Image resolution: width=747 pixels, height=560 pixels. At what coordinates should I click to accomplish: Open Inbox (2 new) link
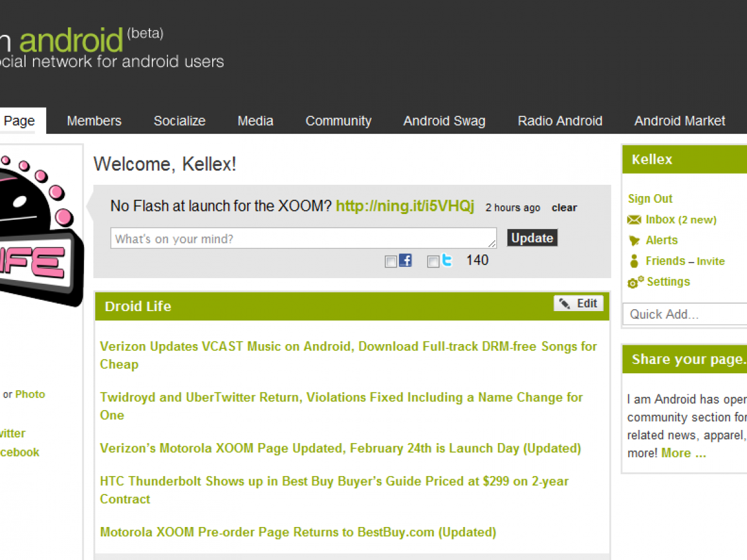681,220
